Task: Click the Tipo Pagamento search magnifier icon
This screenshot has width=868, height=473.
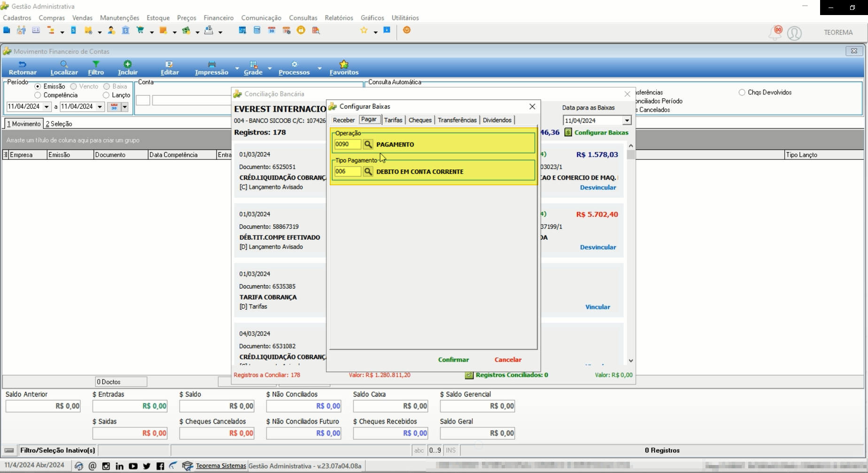Action: click(x=368, y=172)
